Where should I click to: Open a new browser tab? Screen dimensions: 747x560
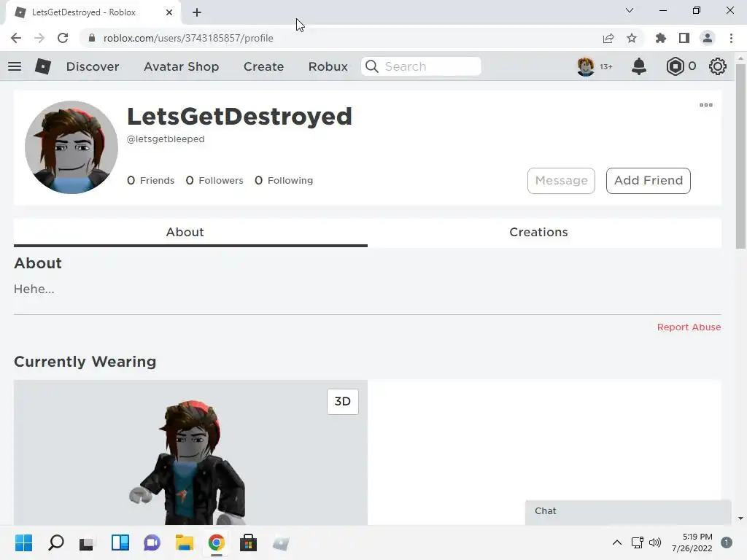pyautogui.click(x=197, y=13)
